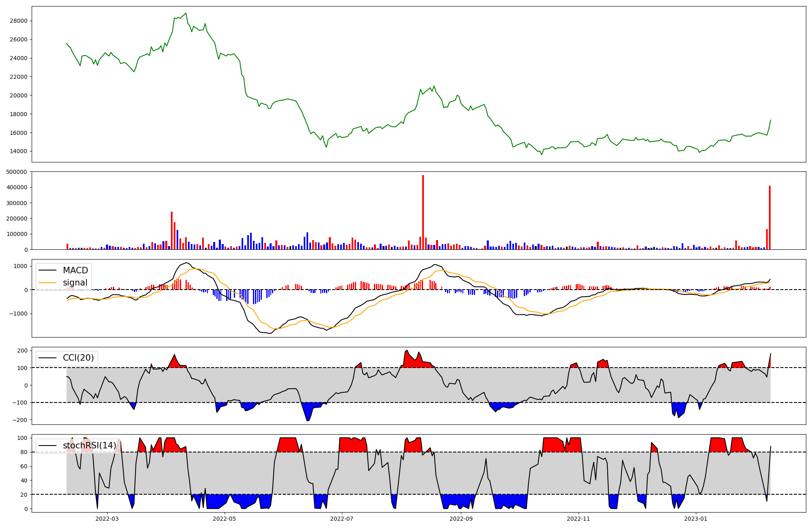Click the last red volume bar at far right
Image resolution: width=812 pixels, height=528 pixels.
click(769, 217)
